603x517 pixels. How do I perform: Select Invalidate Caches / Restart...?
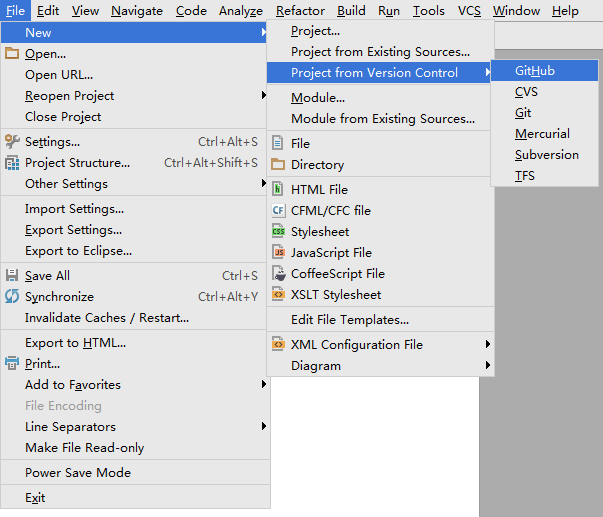tap(134, 318)
